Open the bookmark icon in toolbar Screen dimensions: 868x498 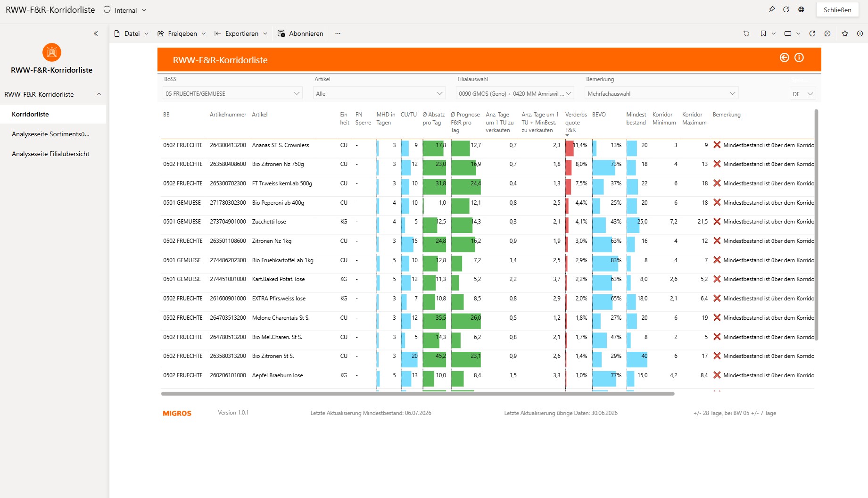(763, 33)
